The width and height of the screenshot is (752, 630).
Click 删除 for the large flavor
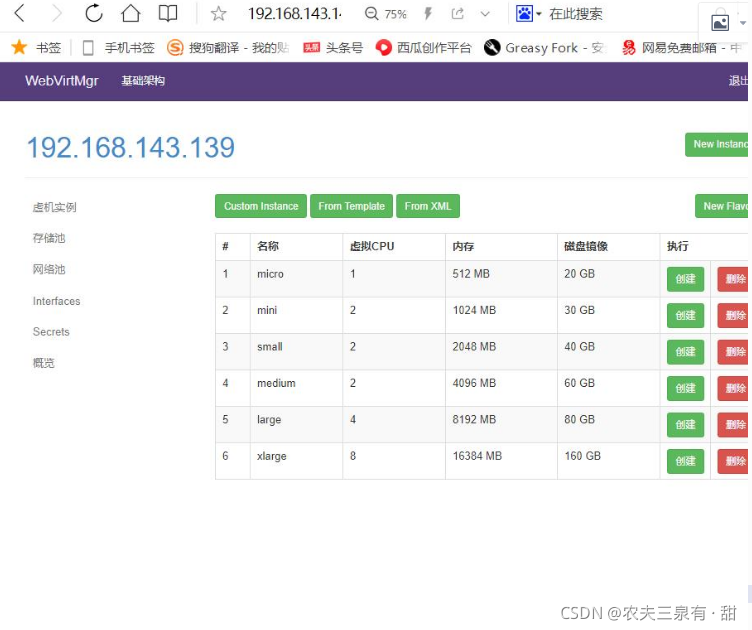click(x=733, y=425)
